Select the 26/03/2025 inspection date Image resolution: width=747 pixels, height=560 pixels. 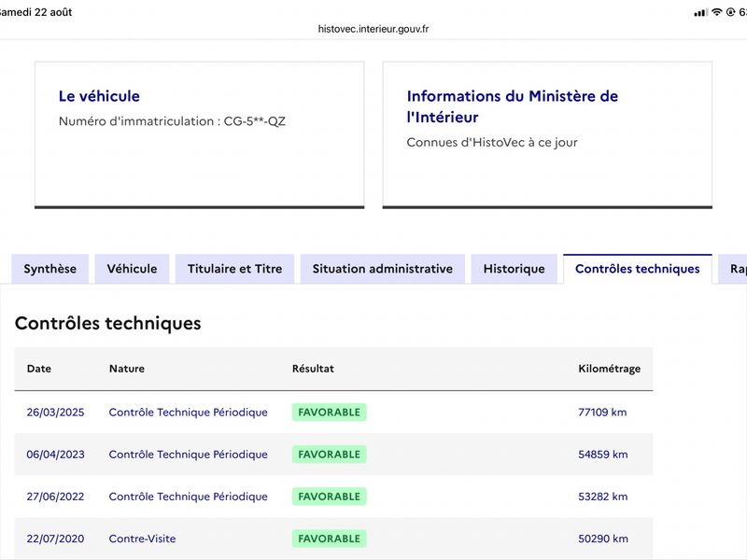click(55, 413)
